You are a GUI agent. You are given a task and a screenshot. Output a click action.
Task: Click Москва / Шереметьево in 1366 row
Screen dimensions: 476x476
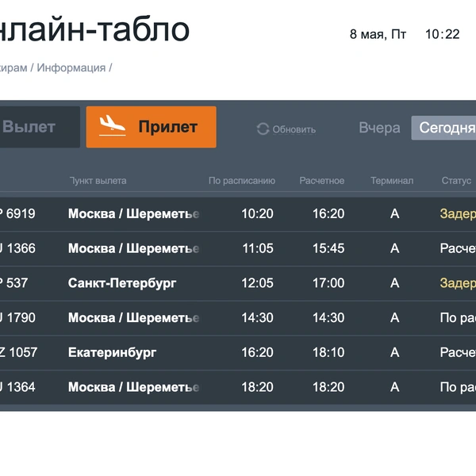(x=133, y=248)
